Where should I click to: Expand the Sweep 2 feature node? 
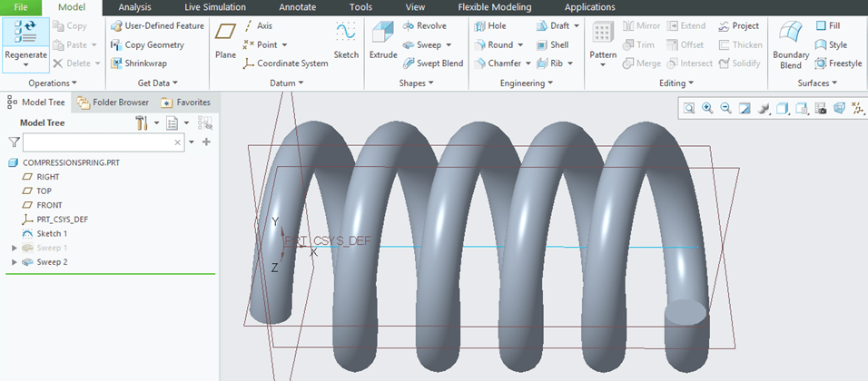pyautogui.click(x=14, y=262)
